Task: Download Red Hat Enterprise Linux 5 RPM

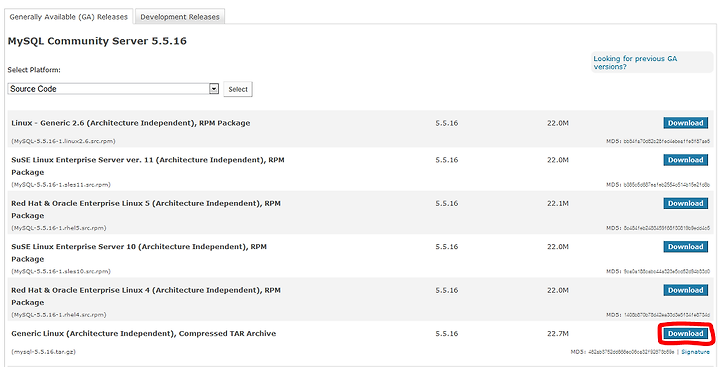Action: pyautogui.click(x=685, y=203)
